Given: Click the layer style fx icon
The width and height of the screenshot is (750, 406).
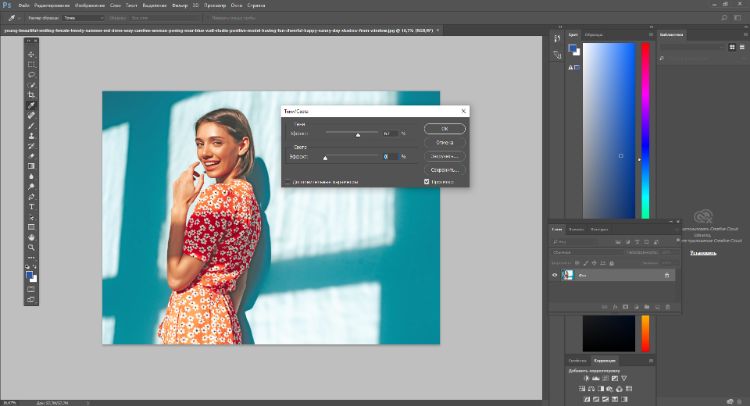Looking at the screenshot, I should click(x=615, y=307).
